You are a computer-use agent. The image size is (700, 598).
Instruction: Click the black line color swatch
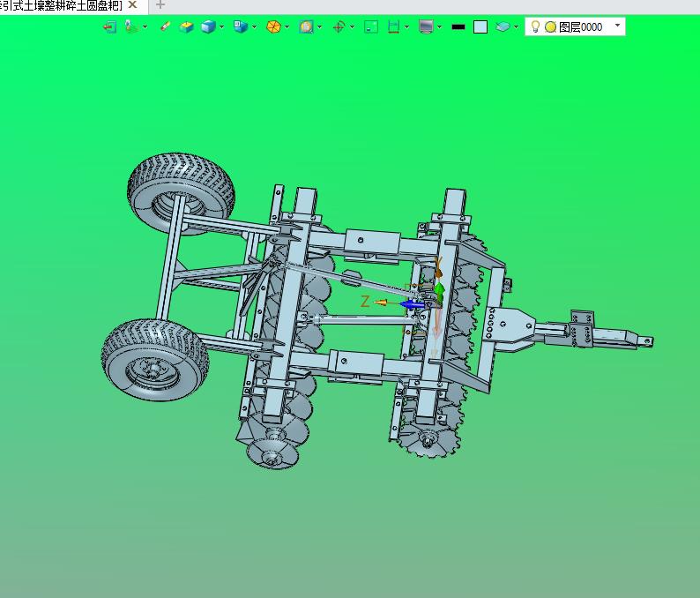[x=458, y=26]
